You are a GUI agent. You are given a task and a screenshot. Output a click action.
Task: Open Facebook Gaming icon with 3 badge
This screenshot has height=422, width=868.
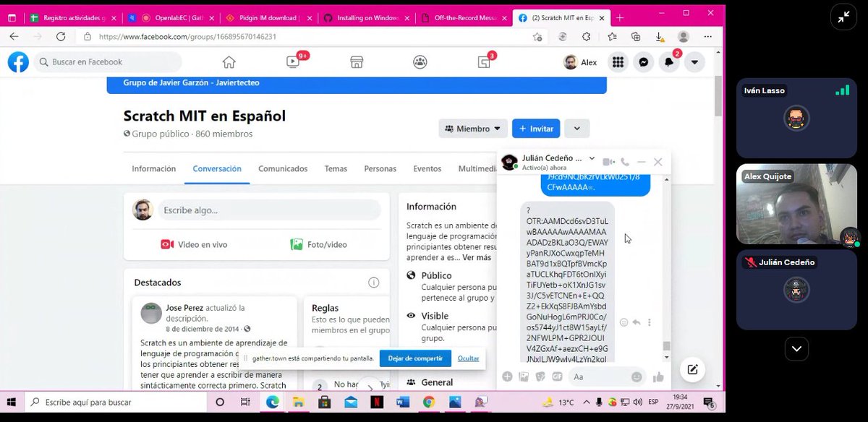tap(484, 62)
